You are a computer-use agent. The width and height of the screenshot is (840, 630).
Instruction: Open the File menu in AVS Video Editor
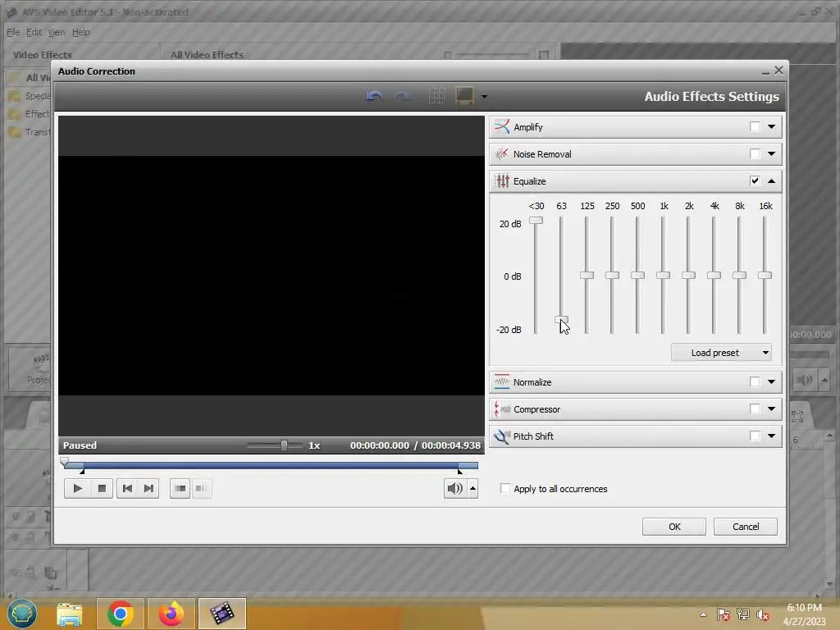[13, 32]
